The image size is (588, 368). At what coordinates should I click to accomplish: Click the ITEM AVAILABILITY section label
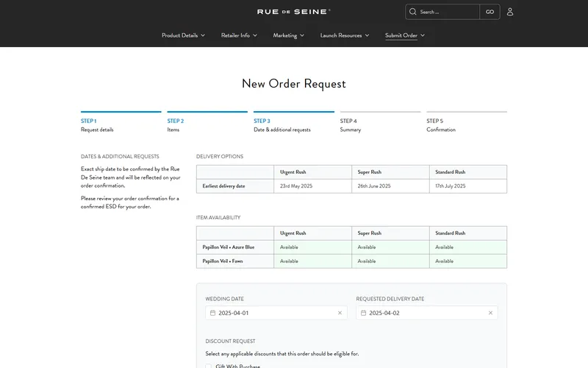(x=218, y=217)
